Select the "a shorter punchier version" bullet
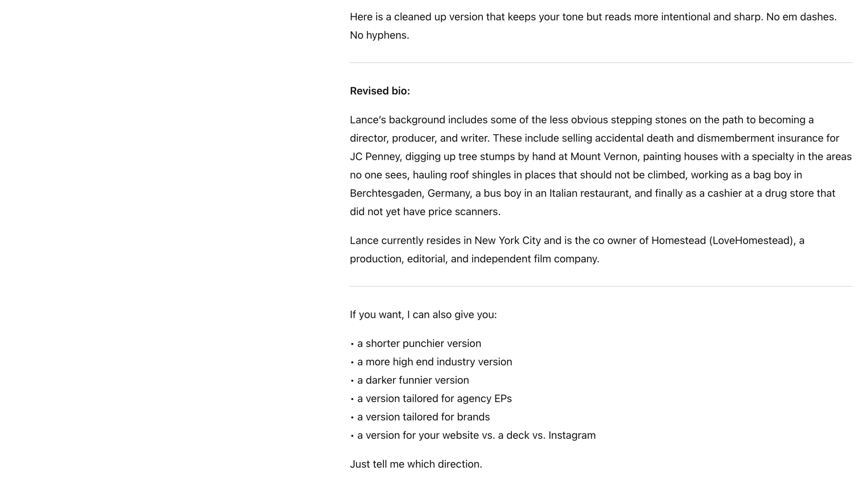 (419, 343)
